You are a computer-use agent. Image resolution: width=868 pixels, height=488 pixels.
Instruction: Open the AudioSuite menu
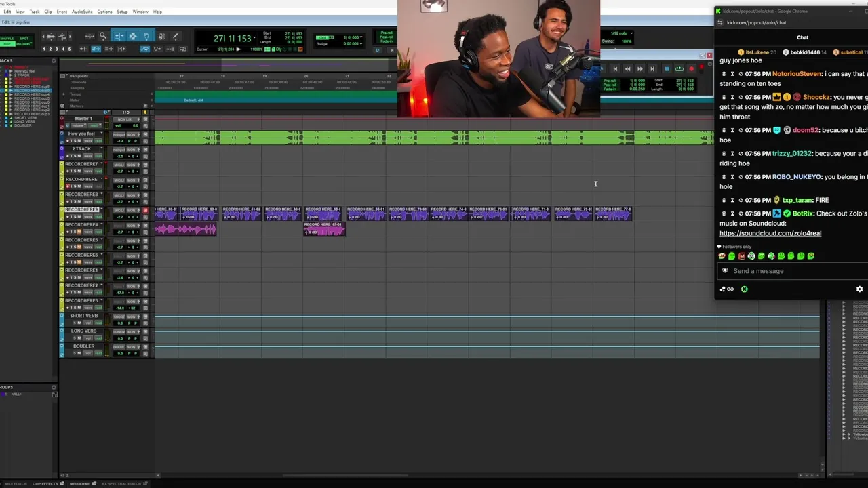click(82, 12)
